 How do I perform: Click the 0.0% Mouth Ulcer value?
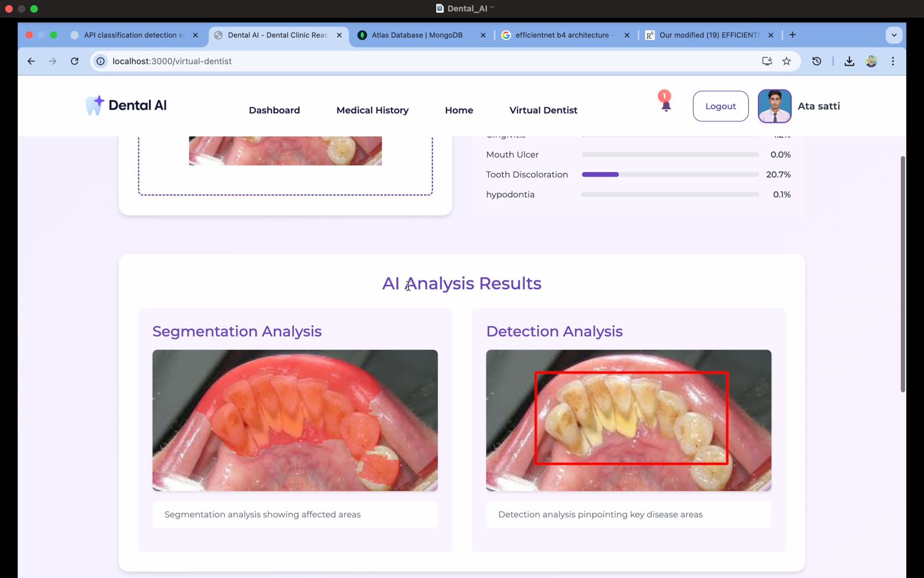pyautogui.click(x=780, y=155)
